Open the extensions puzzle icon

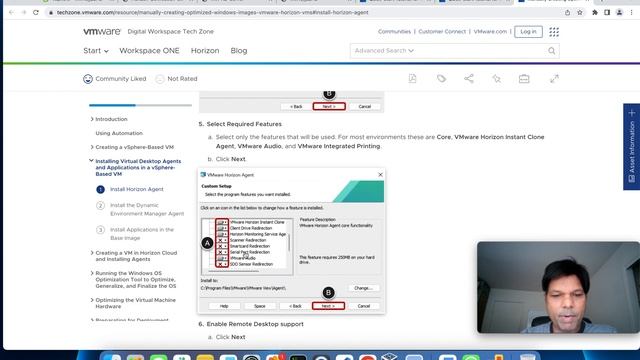595,13
